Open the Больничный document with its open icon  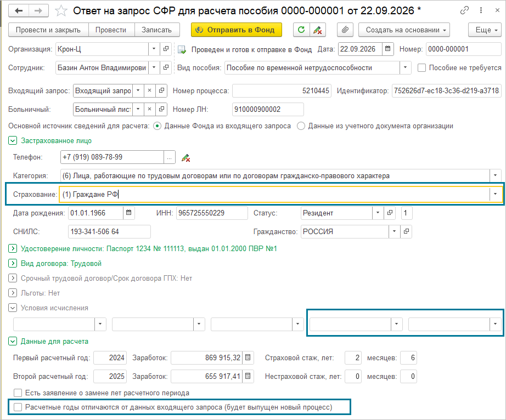(161, 109)
